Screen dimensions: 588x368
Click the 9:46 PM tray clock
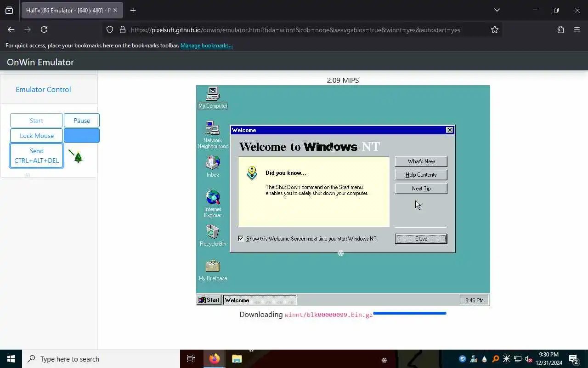click(474, 300)
